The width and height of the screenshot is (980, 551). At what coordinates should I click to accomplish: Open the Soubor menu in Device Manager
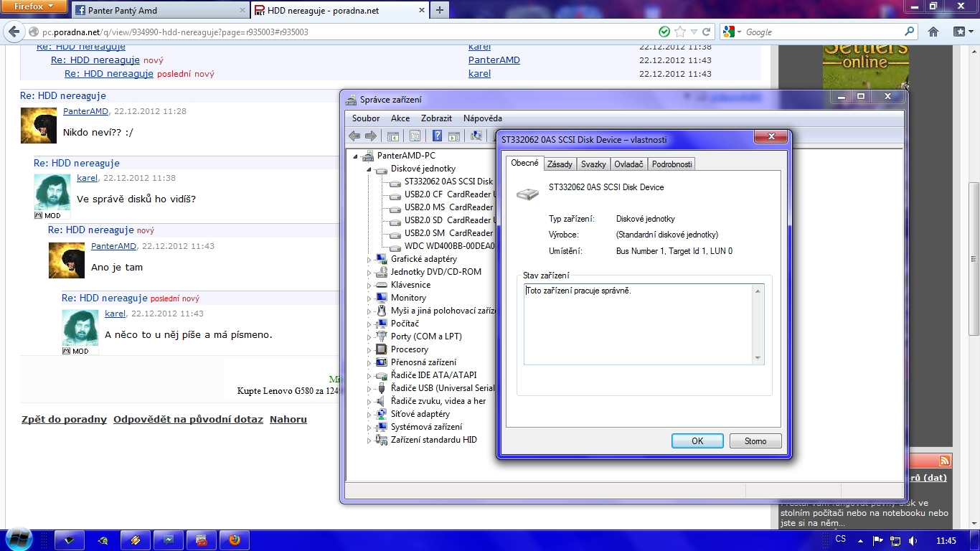(x=366, y=118)
